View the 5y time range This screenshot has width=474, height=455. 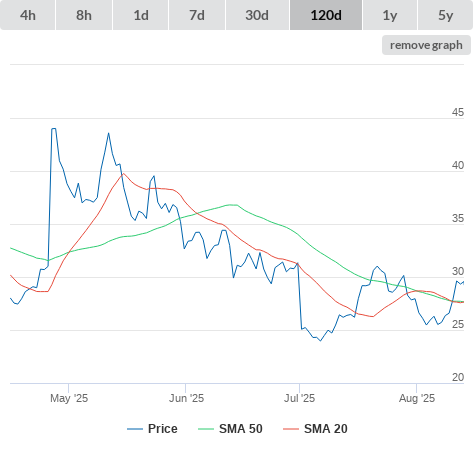pos(445,15)
